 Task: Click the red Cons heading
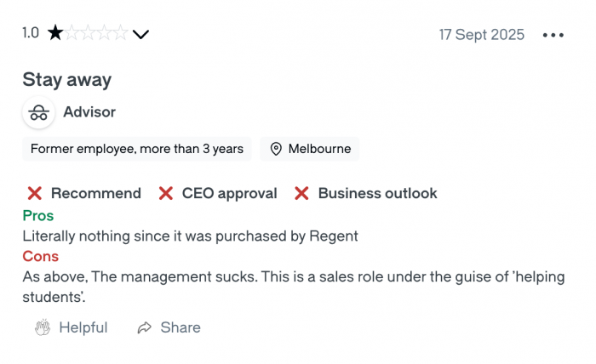click(40, 256)
